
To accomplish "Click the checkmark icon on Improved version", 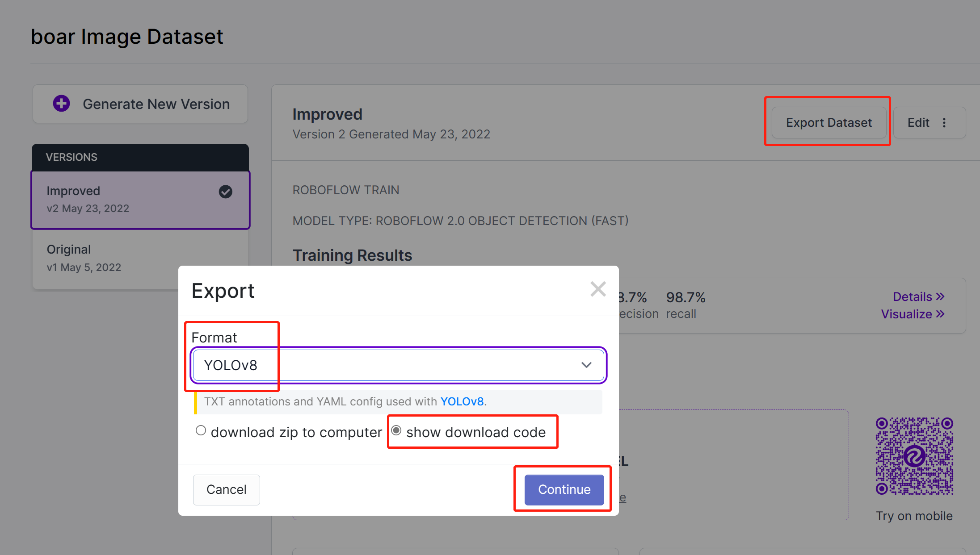I will click(226, 192).
